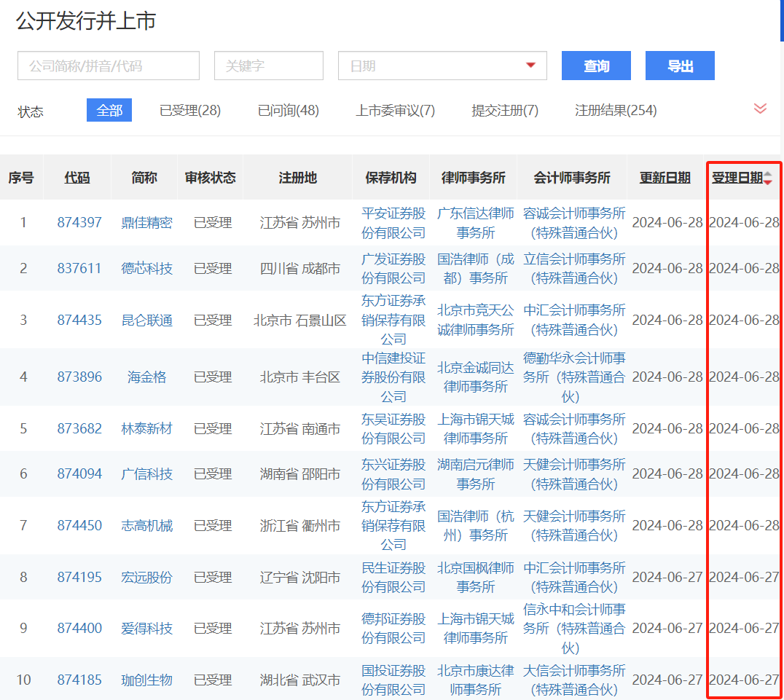The width and height of the screenshot is (784, 700).
Task: Click the 查询 search button
Action: coord(596,66)
